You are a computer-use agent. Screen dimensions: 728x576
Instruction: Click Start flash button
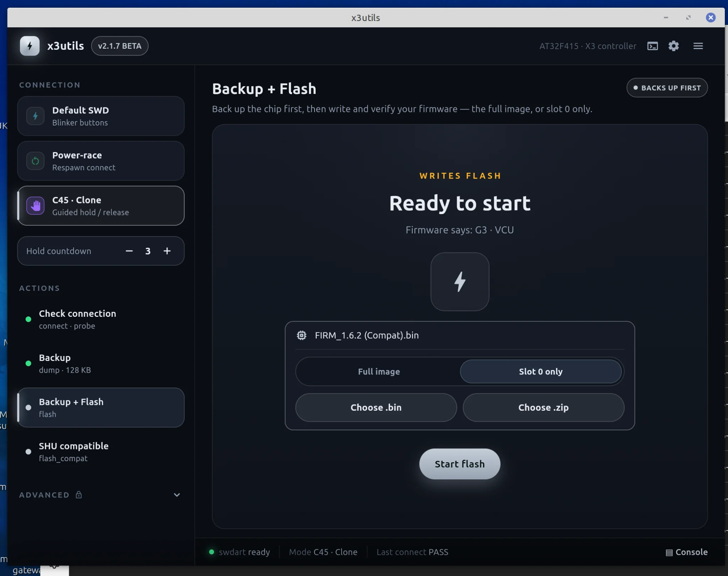pos(460,464)
